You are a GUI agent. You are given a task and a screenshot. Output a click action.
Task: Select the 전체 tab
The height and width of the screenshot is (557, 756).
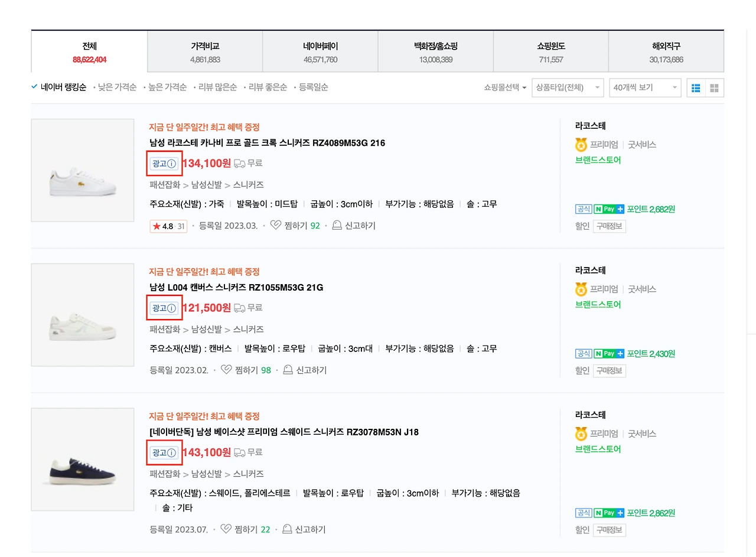pyautogui.click(x=89, y=52)
